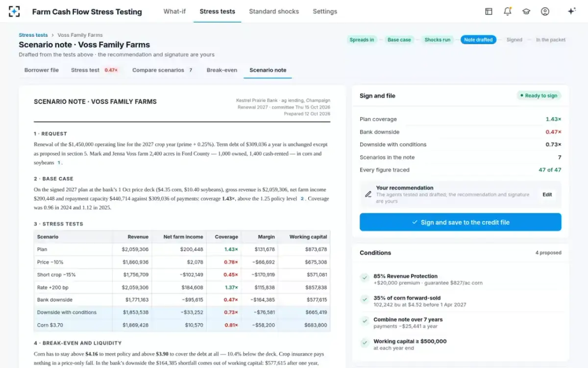Click the app logo icon

pyautogui.click(x=14, y=11)
